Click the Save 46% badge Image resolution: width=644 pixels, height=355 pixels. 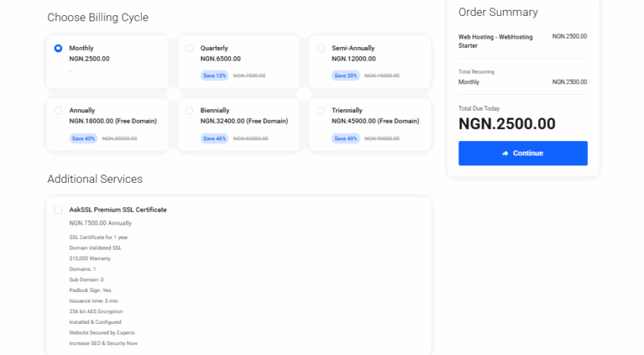click(214, 139)
